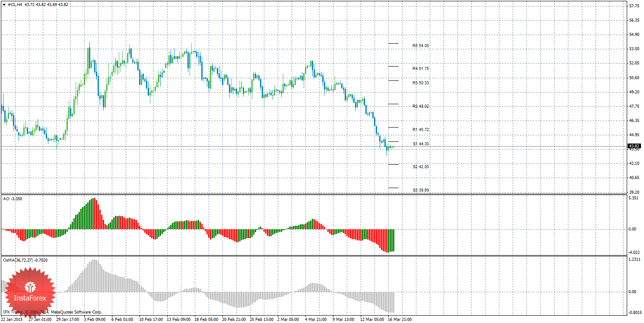This screenshot has height=323, width=644.
Task: Click the 44.95 price scale value
Action: pyautogui.click(x=634, y=135)
